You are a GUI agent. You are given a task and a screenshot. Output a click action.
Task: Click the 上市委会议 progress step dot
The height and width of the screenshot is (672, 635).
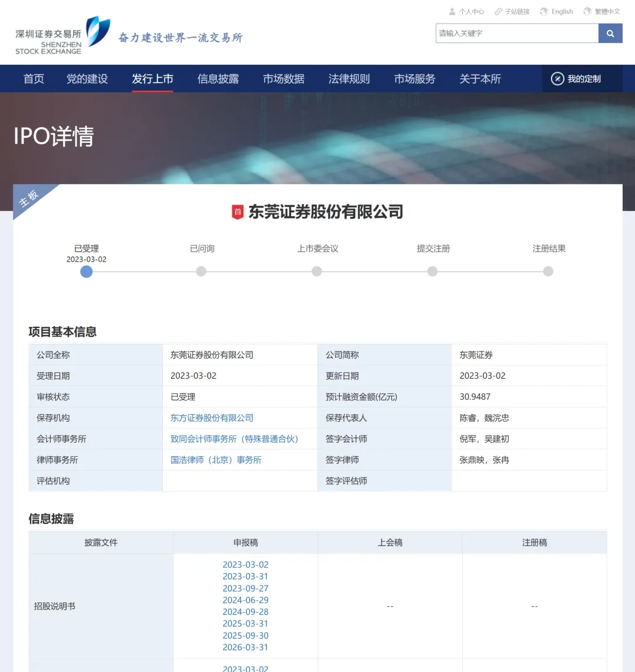[317, 271]
